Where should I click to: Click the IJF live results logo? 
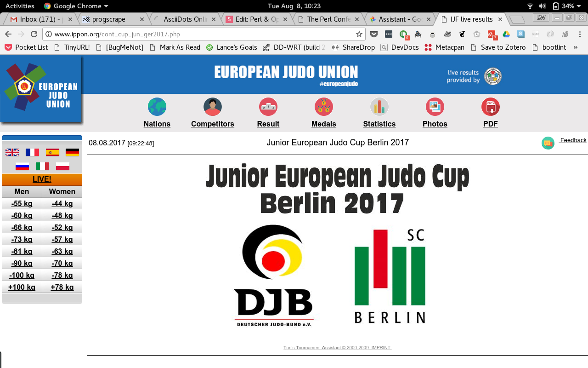click(x=493, y=76)
